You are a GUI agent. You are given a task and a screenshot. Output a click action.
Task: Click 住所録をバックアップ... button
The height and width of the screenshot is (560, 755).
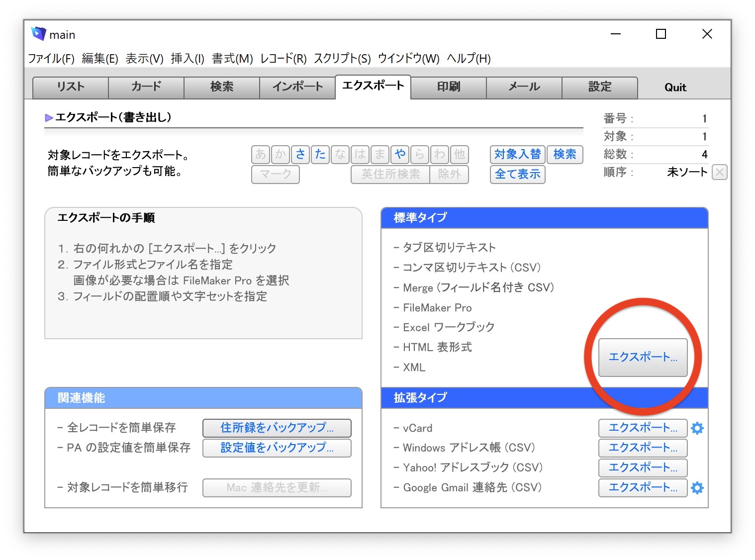(277, 428)
